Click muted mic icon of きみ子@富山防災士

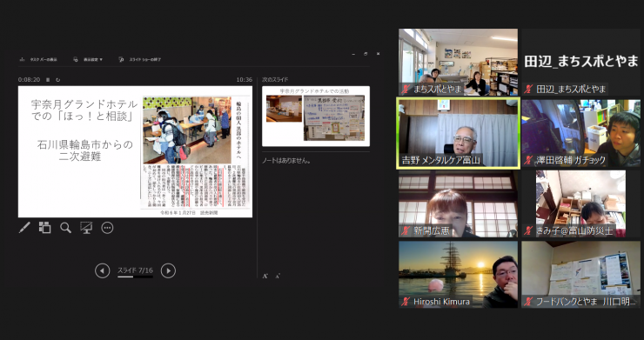pyautogui.click(x=528, y=230)
